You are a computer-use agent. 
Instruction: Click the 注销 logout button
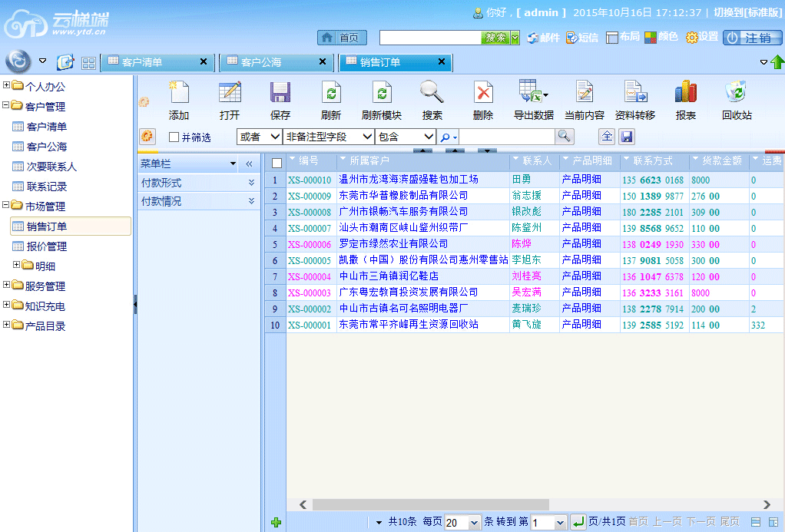point(753,38)
